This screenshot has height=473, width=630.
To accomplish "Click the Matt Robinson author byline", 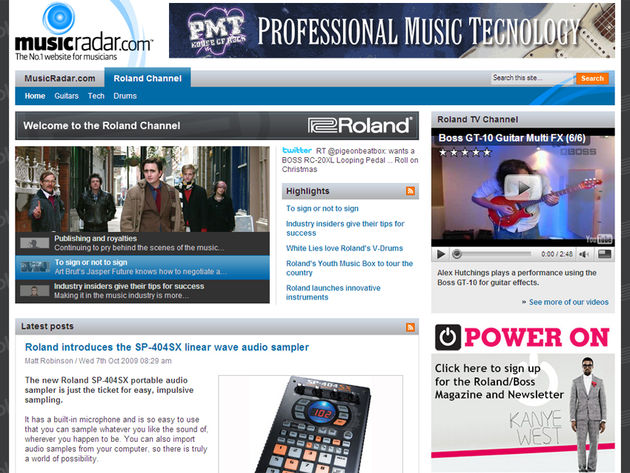I will click(49, 361).
